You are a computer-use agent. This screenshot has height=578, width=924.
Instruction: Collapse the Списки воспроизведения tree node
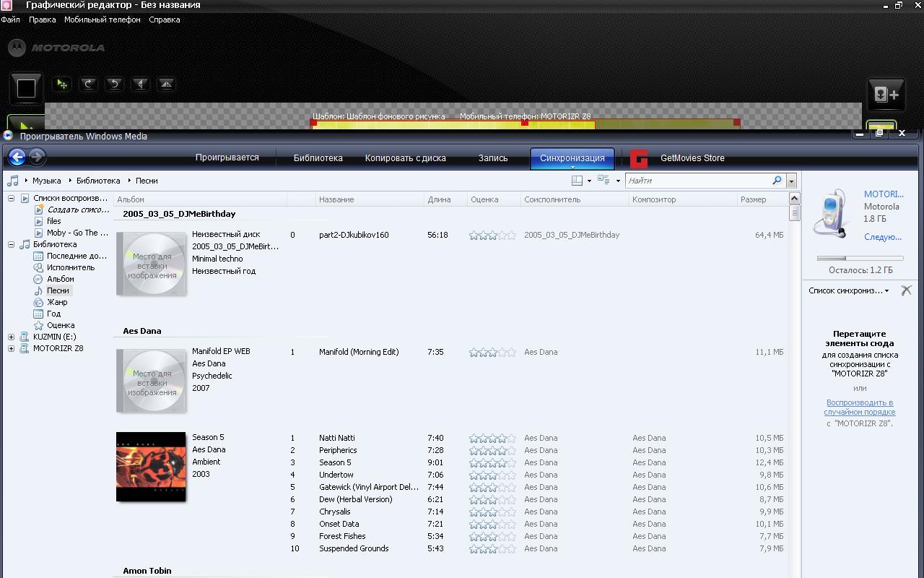click(x=12, y=198)
